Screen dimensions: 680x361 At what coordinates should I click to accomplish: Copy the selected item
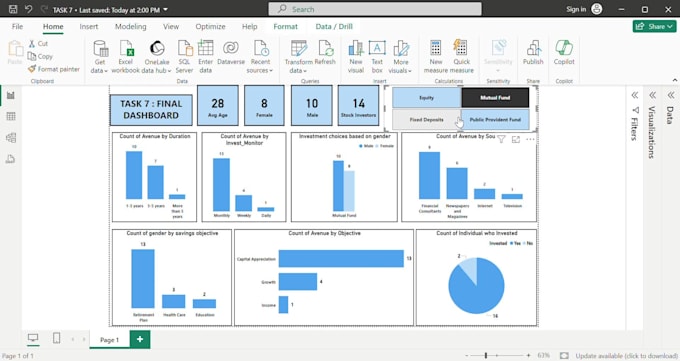pos(40,56)
